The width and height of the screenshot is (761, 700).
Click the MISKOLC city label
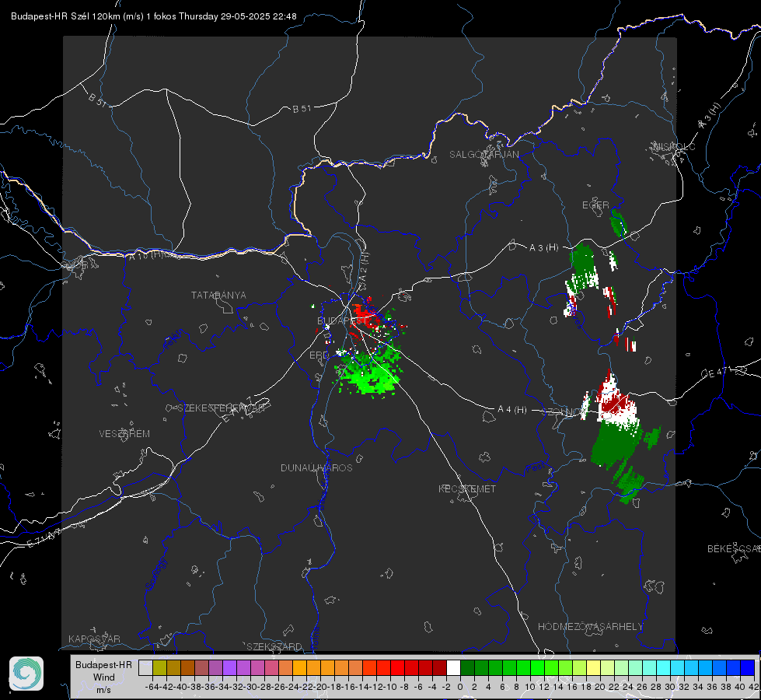(674, 146)
